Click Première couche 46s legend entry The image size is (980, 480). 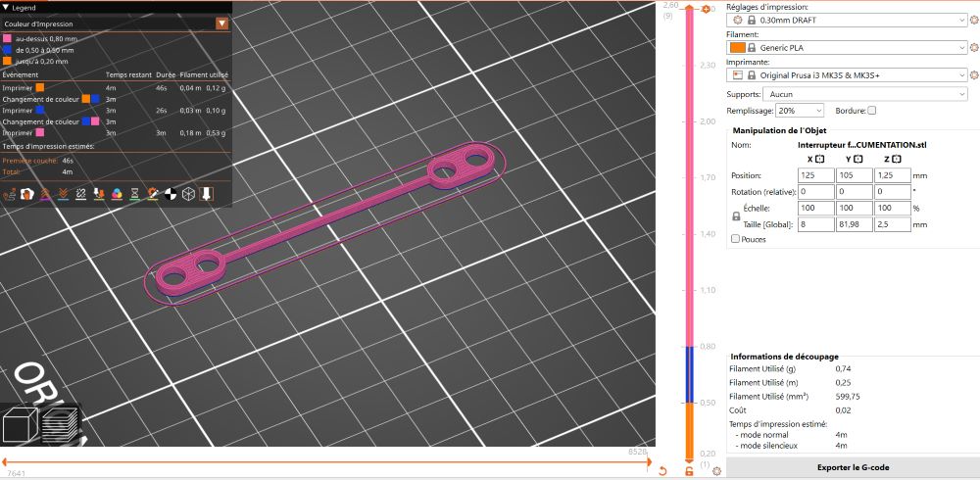click(x=37, y=161)
